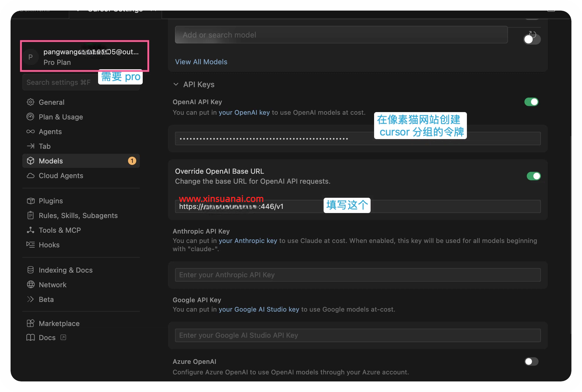This screenshot has height=392, width=582.
Task: Click the Network globe icon
Action: (x=31, y=285)
